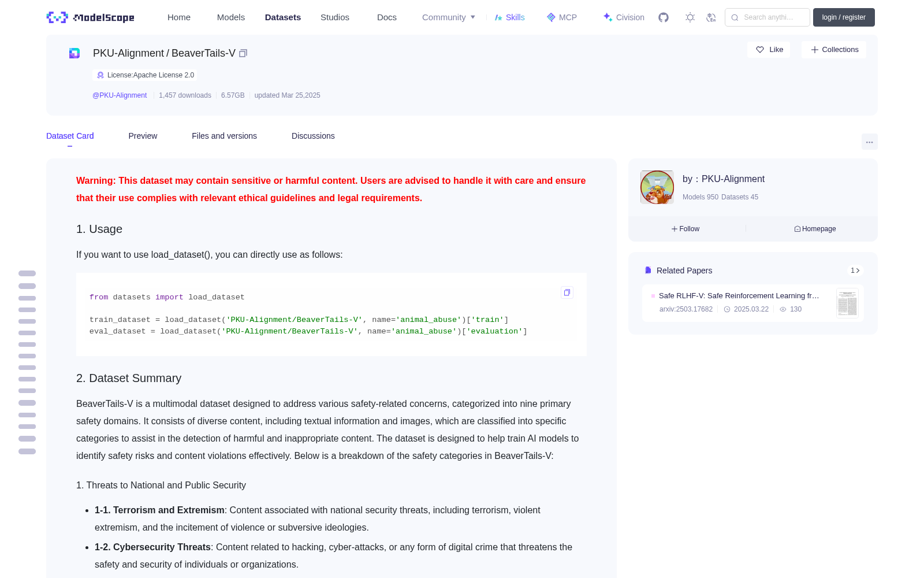Screen dimensions: 924x578
Task: Open the @PKU-Alignment author link
Action: (120, 95)
